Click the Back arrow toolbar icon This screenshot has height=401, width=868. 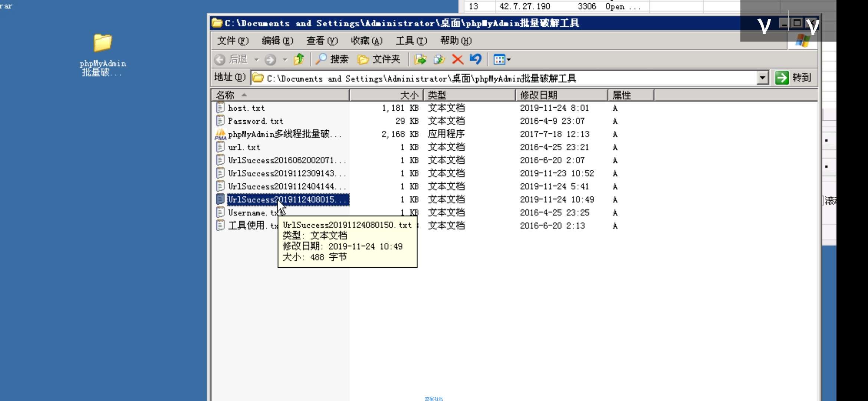[x=220, y=59]
